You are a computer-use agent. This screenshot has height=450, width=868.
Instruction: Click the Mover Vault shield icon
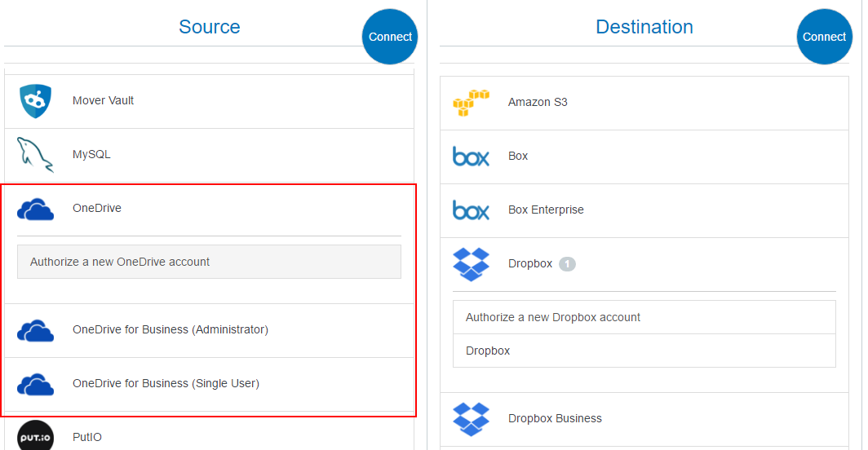(35, 101)
